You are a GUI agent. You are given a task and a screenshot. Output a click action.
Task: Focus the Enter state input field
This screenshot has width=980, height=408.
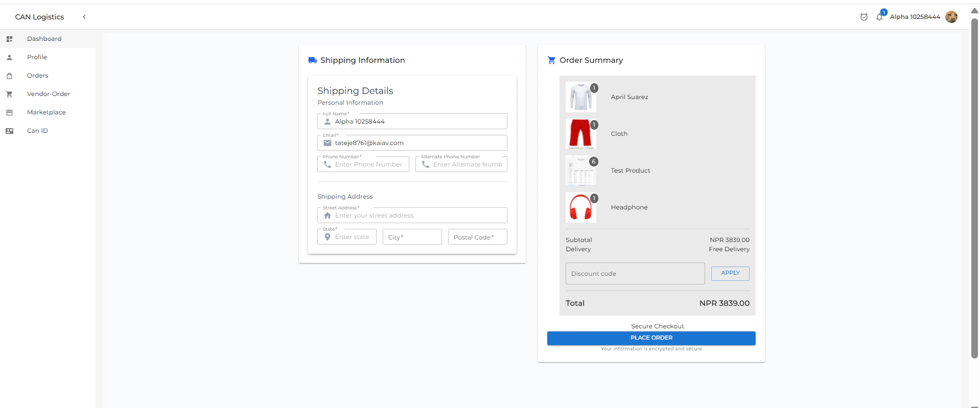(347, 237)
